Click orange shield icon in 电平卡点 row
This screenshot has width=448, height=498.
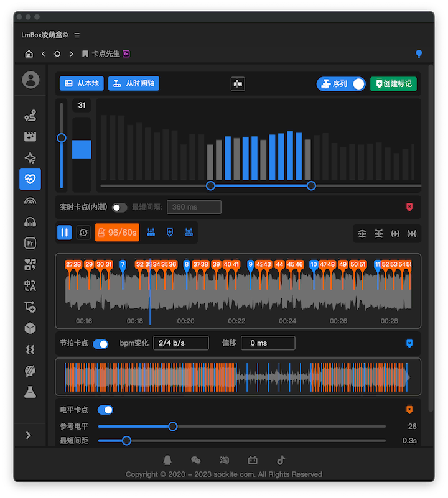click(409, 410)
